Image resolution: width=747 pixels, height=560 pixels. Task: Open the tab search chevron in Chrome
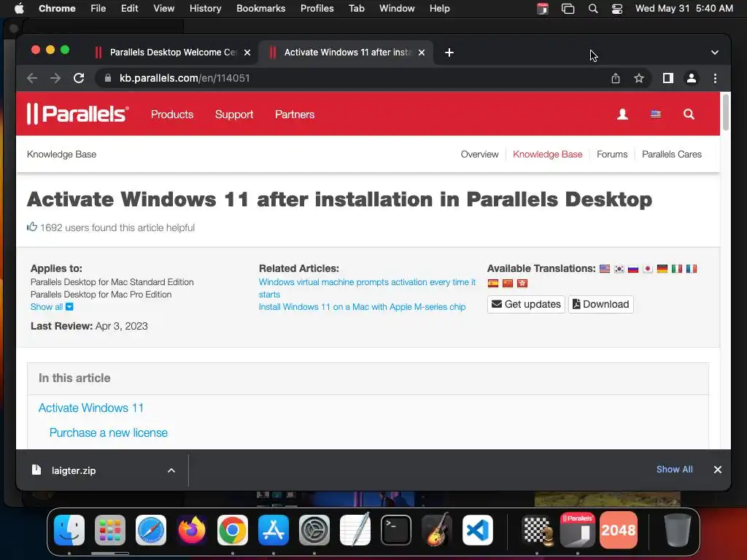point(715,52)
